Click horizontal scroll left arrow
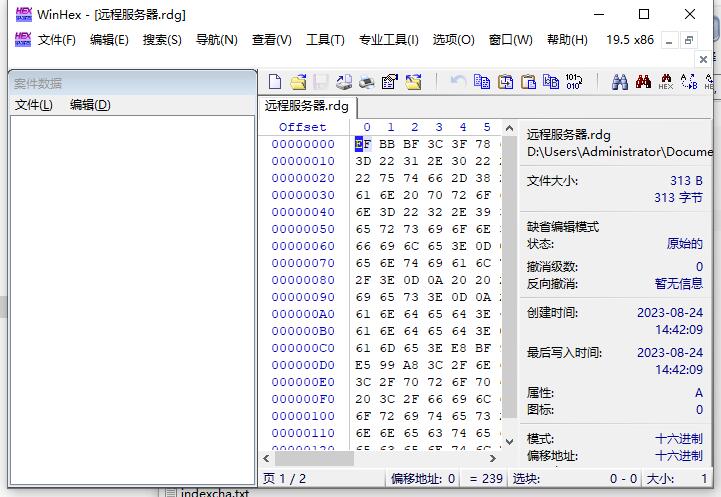Image resolution: width=721 pixels, height=497 pixels. pyautogui.click(x=266, y=458)
